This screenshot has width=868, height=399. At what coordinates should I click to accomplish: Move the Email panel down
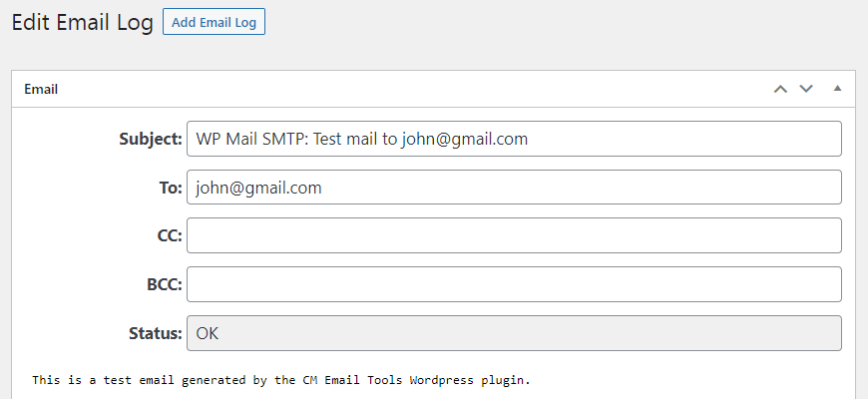pos(806,89)
